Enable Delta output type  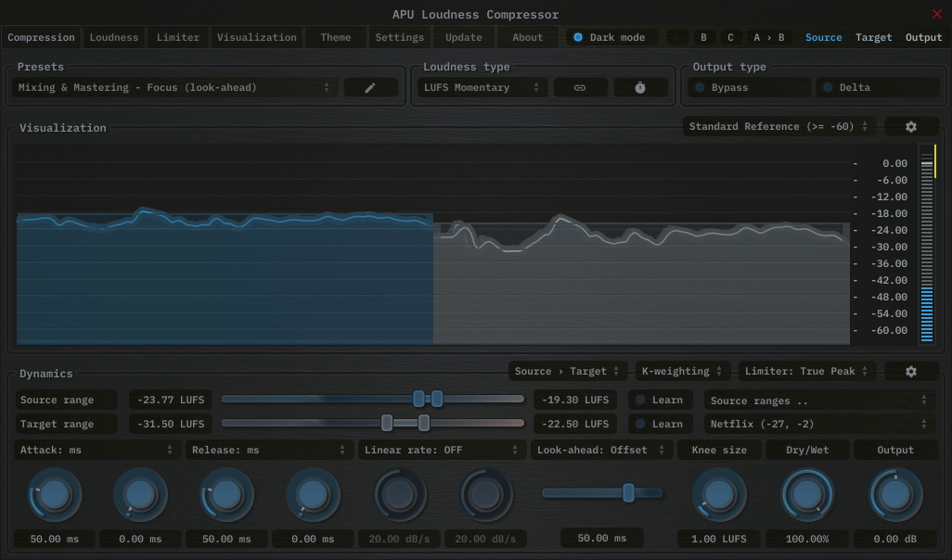pos(877,86)
